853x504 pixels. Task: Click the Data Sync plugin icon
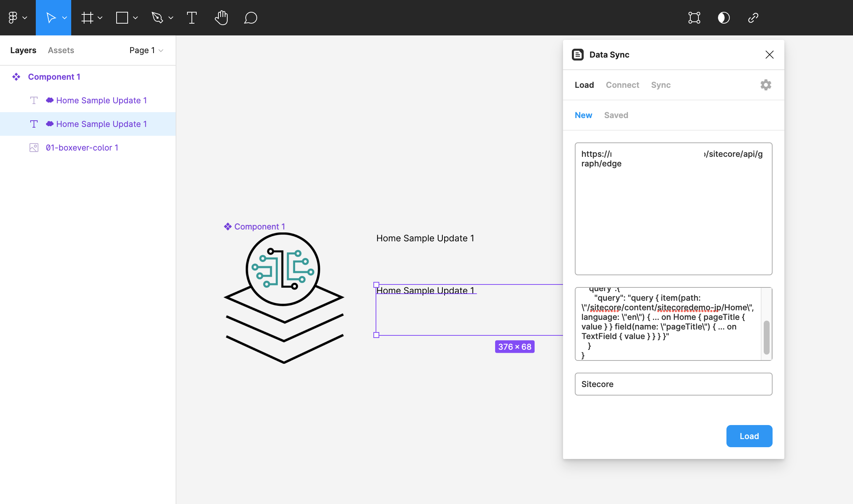[x=577, y=55]
